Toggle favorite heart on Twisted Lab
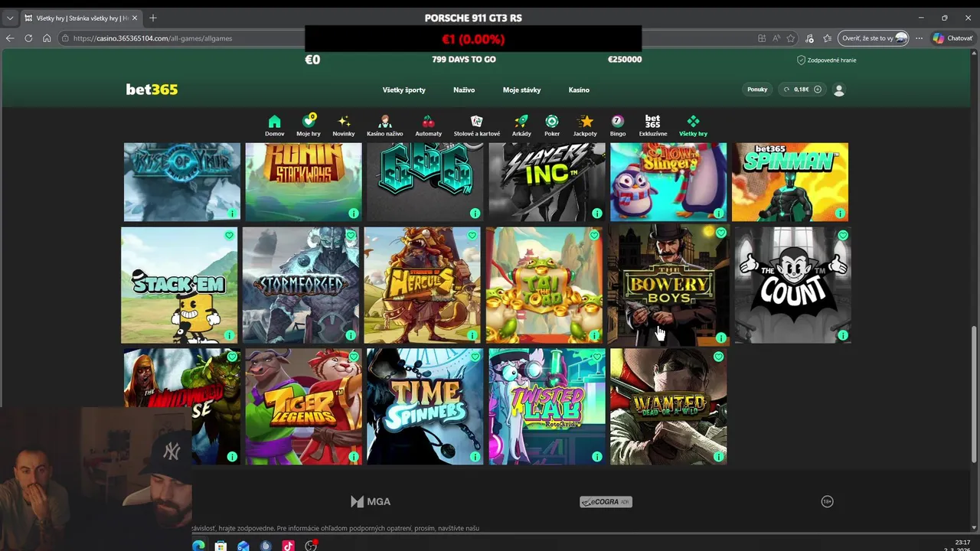The width and height of the screenshot is (980, 551). 596,357
